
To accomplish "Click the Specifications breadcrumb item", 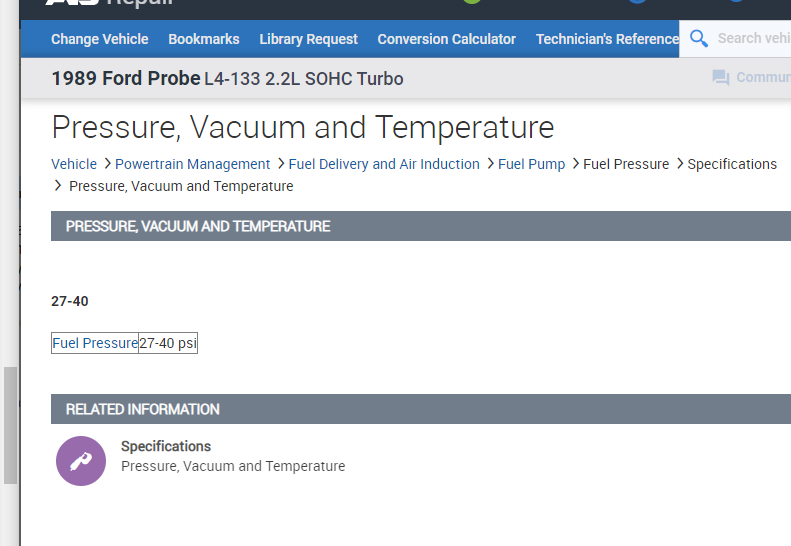I will tap(732, 164).
